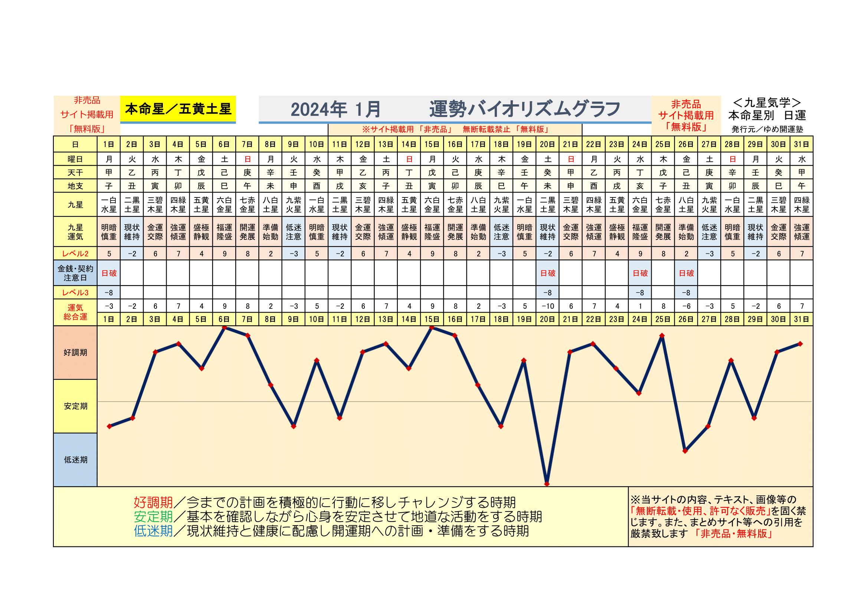Image resolution: width=868 pixels, height=614 pixels.
Task: Click the 五黄土星 cell under 23日
Action: pyautogui.click(x=617, y=205)
